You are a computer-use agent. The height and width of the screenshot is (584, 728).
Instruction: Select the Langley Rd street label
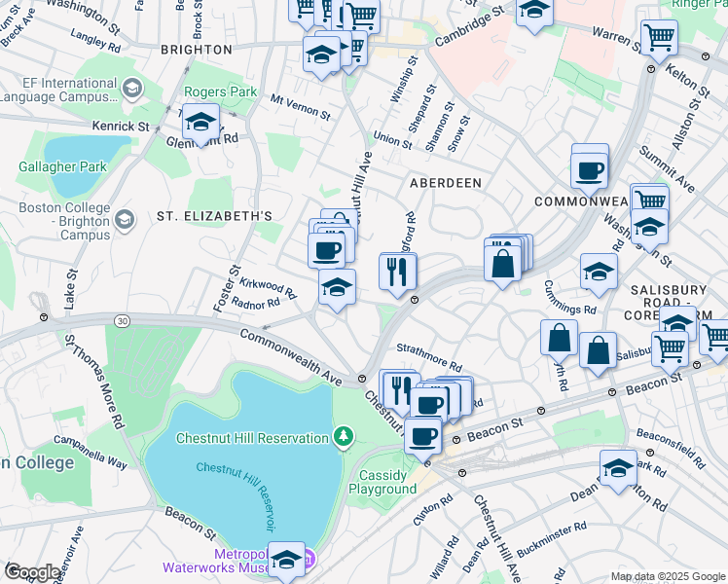[95, 40]
